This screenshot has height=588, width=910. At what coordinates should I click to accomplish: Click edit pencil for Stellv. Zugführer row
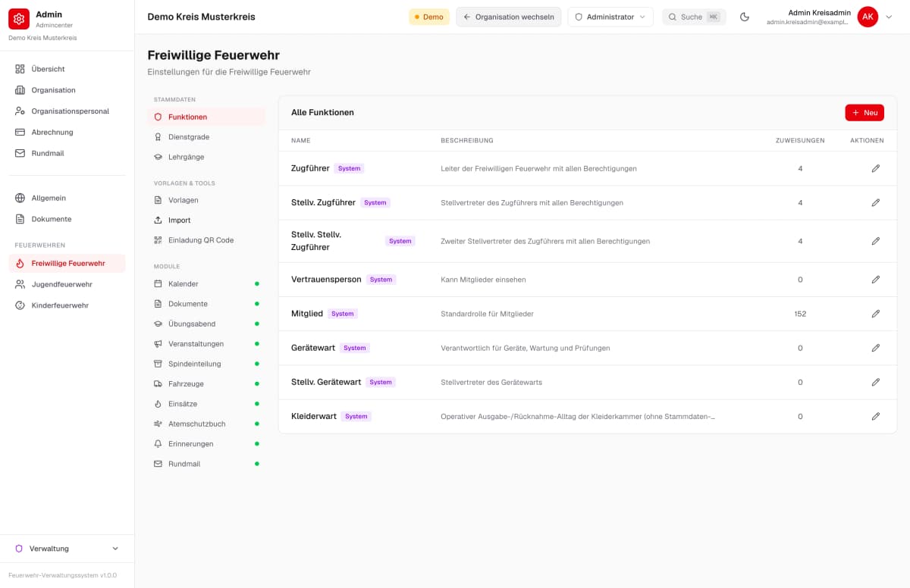click(876, 202)
